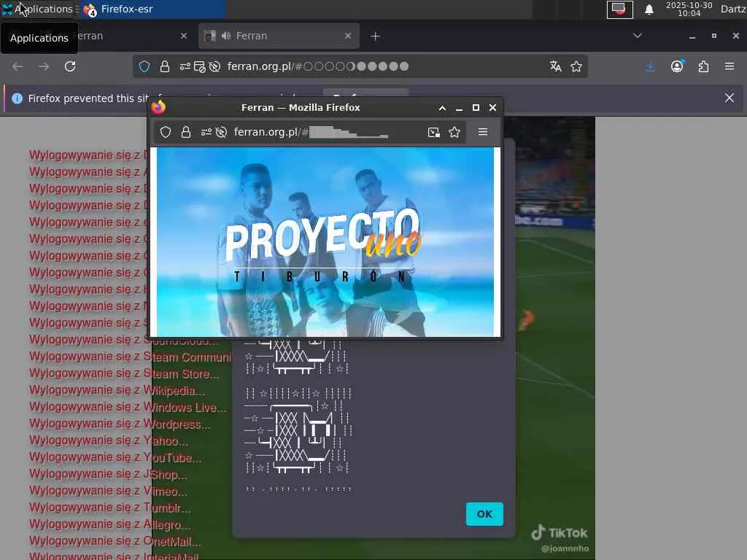The width and height of the screenshot is (747, 560).
Task: Open the notification bell in system tray
Action: [x=649, y=9]
